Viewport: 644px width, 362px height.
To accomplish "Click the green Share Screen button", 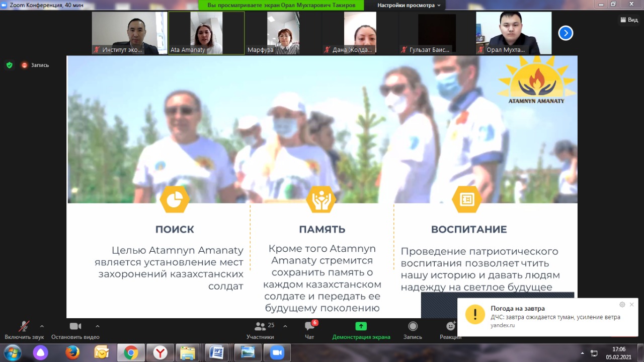I will click(361, 330).
